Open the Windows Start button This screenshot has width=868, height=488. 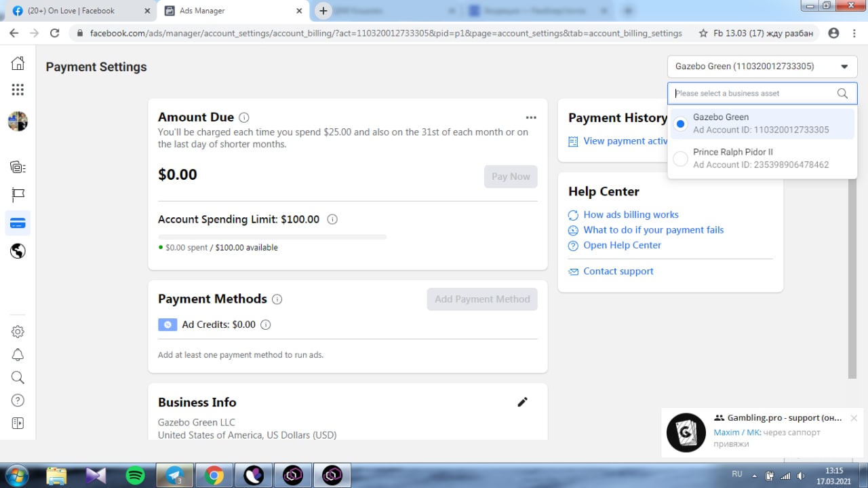click(18, 475)
